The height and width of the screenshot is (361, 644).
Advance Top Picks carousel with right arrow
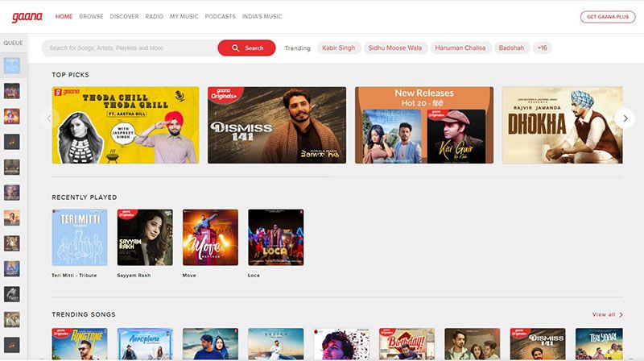(x=625, y=118)
